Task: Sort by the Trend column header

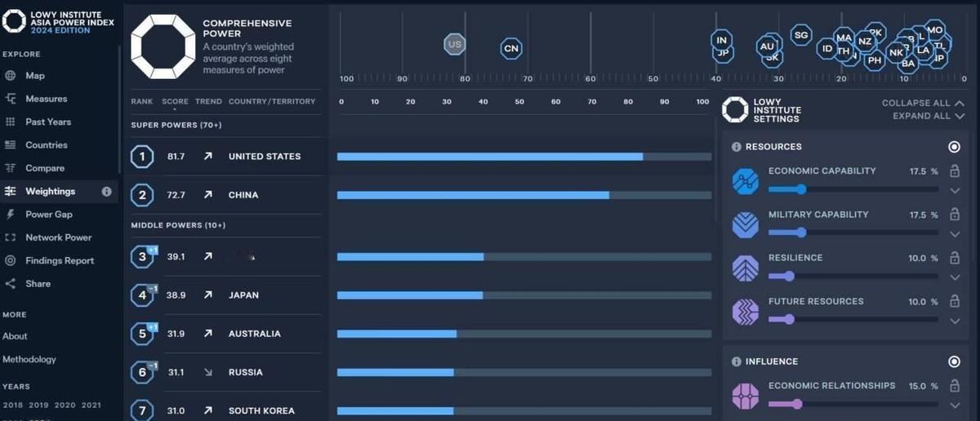Action: pyautogui.click(x=208, y=102)
